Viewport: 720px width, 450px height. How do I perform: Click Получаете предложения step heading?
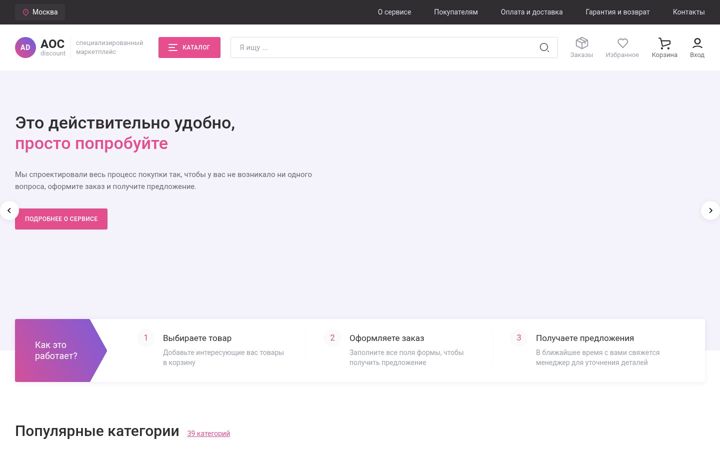[585, 338]
